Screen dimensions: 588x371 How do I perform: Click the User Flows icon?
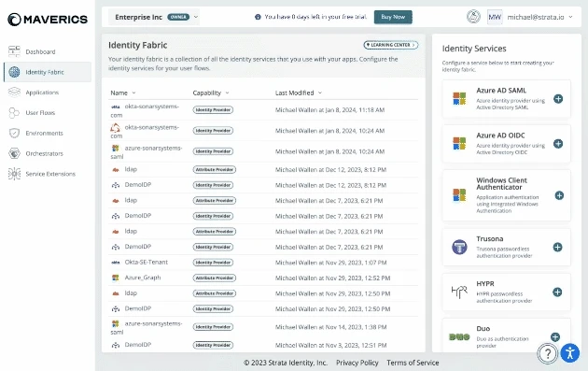14,112
